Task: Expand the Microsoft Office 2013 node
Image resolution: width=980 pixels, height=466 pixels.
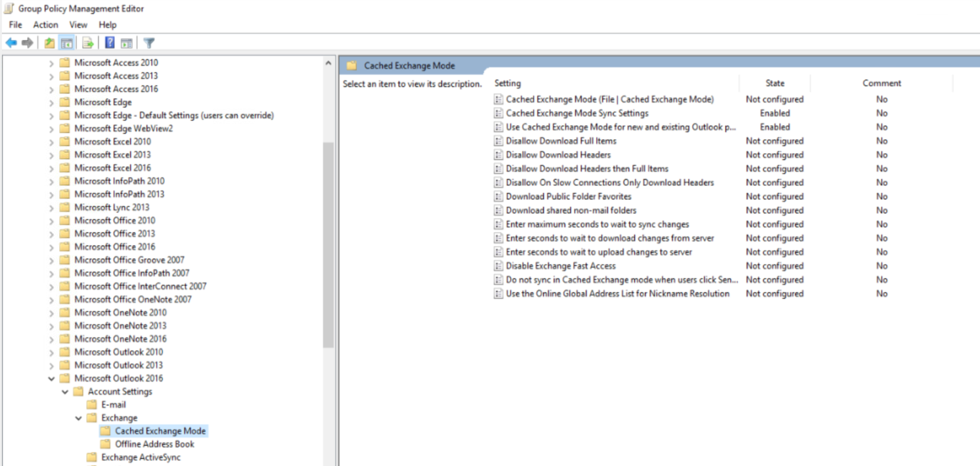Action: click(51, 234)
